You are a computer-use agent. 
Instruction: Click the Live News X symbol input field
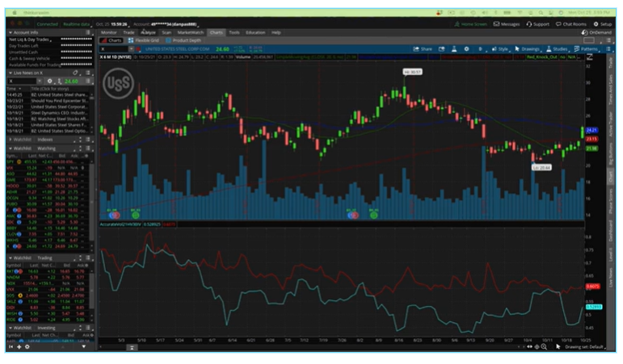tap(22, 81)
